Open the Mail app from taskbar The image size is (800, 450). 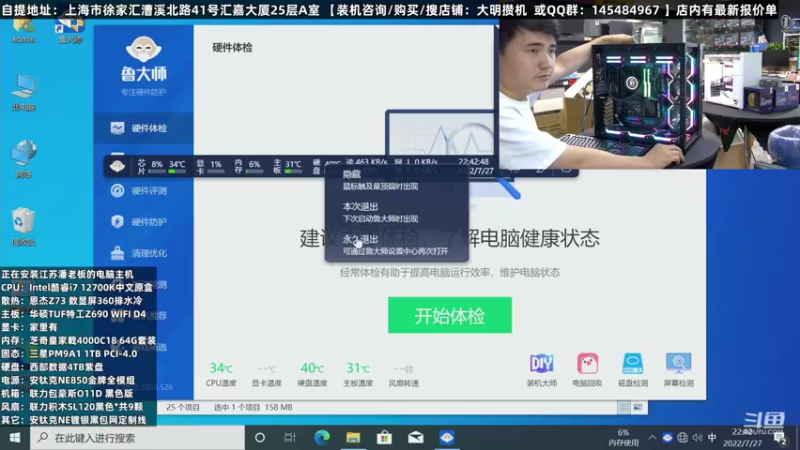click(416, 438)
